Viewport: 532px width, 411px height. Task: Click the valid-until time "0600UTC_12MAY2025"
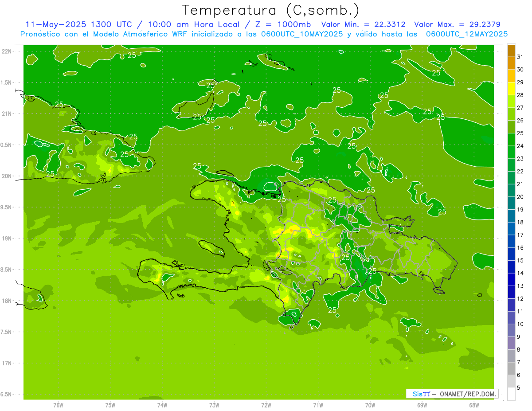[467, 34]
